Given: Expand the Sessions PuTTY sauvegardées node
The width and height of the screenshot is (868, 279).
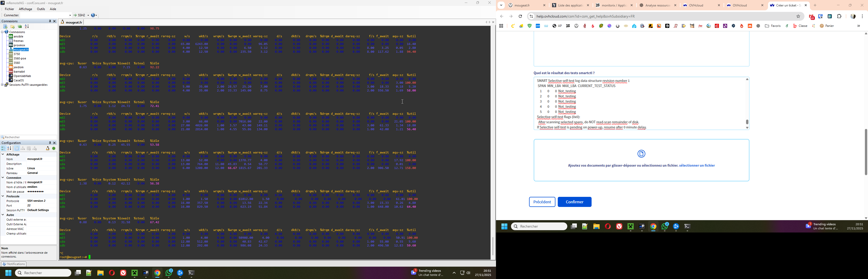Looking at the screenshot, I should coord(2,85).
